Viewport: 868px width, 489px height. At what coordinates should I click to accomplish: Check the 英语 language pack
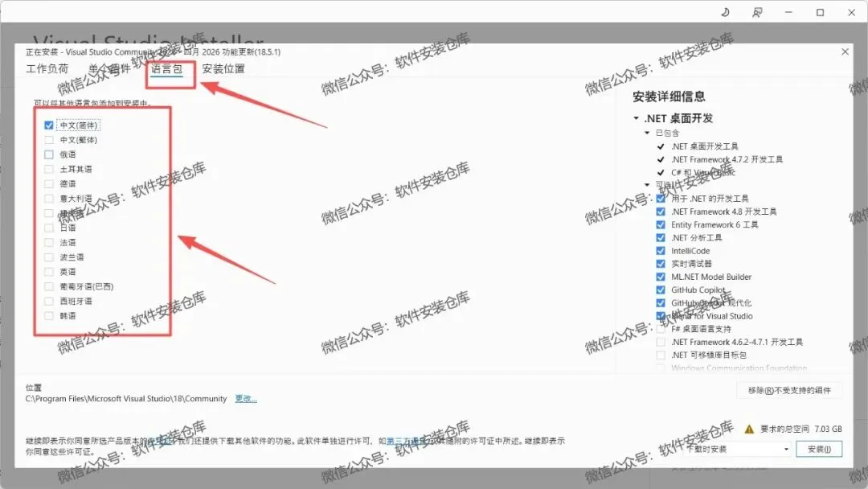pos(49,272)
